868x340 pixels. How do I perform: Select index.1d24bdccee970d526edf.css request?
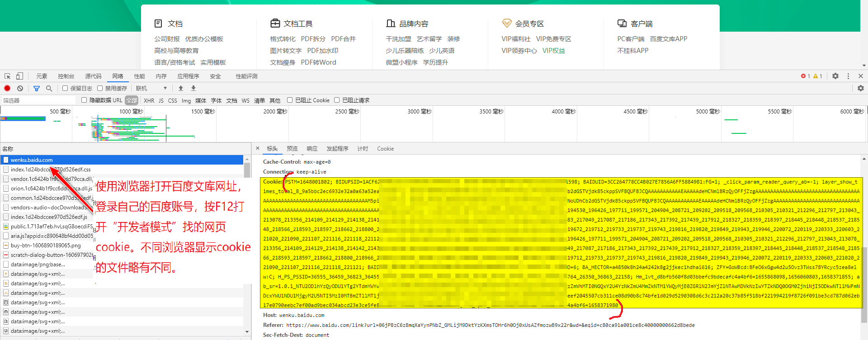pos(51,169)
